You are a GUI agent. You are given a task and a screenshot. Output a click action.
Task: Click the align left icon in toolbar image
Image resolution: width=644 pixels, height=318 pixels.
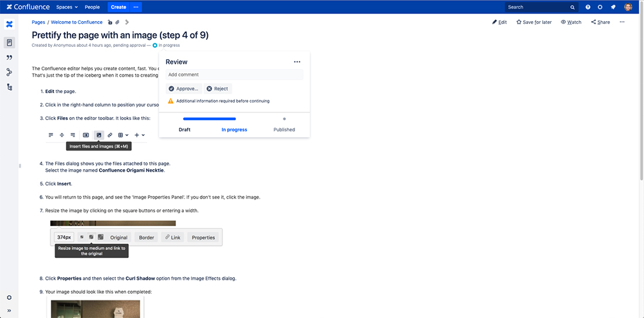click(x=51, y=135)
